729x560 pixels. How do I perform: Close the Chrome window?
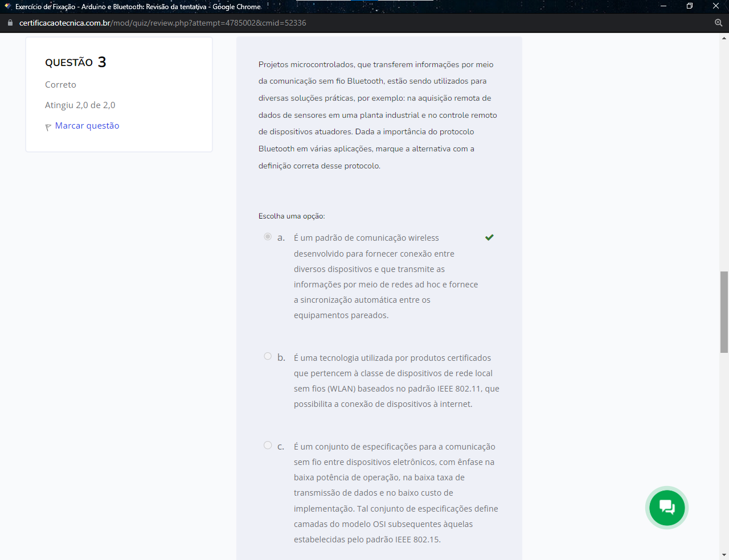(x=716, y=6)
